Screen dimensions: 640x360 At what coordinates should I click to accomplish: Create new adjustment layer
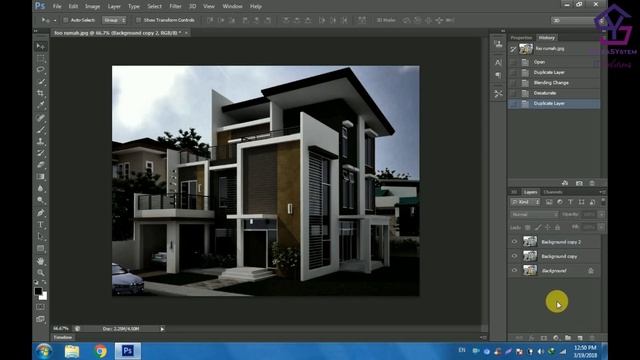[556, 338]
